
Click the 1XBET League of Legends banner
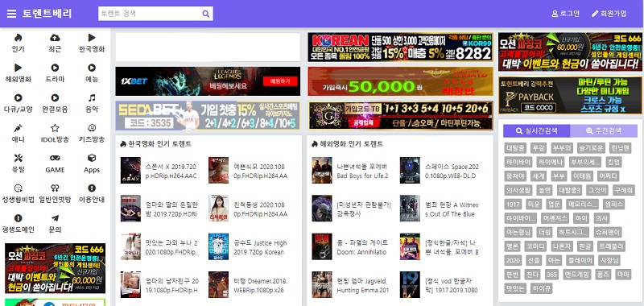click(x=208, y=81)
